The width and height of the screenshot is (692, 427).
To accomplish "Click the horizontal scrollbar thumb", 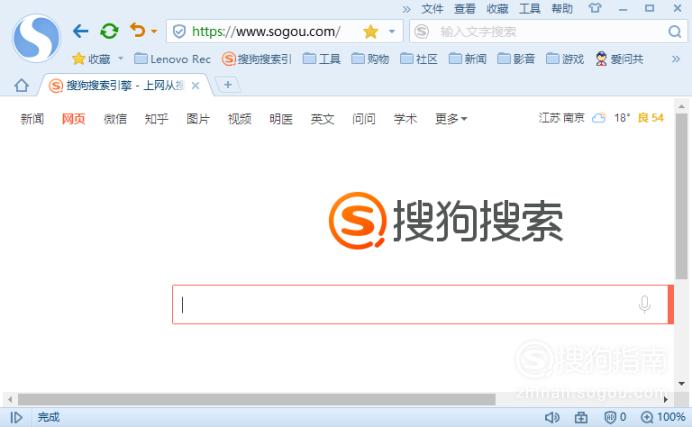I will pos(256,399).
